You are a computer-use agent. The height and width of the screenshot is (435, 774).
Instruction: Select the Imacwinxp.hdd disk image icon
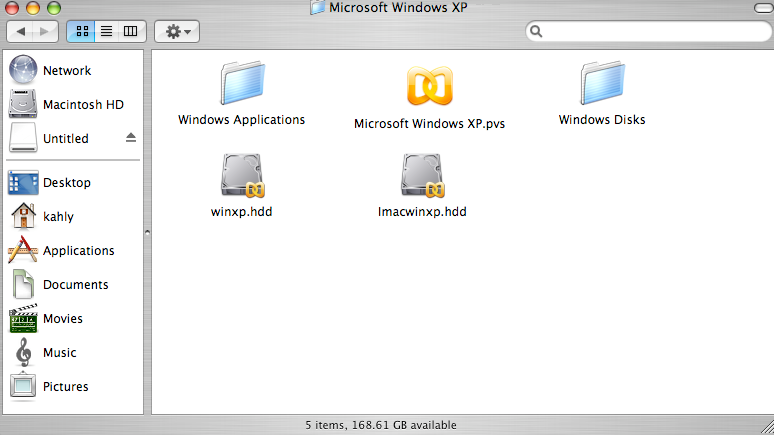(422, 175)
